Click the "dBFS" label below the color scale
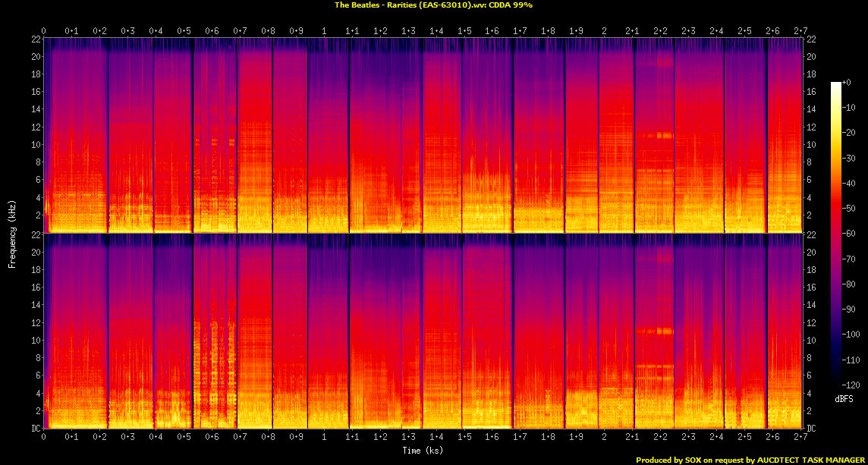Screen dimensions: 868x465 842,397
